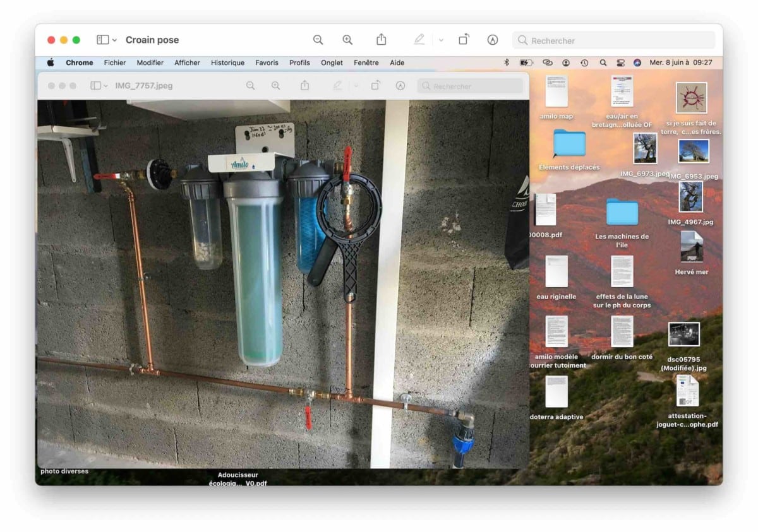
Task: Select the eau riginelle document
Action: coord(556,271)
